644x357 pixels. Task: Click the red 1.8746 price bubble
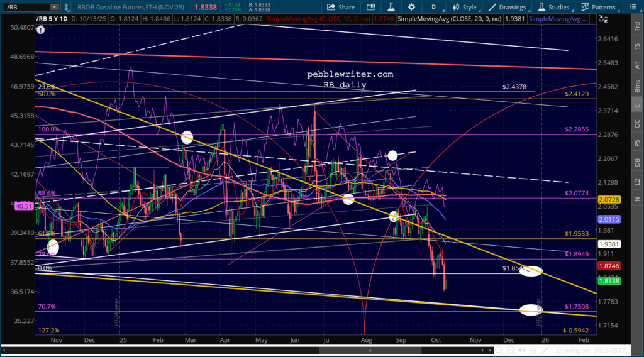[x=609, y=266]
